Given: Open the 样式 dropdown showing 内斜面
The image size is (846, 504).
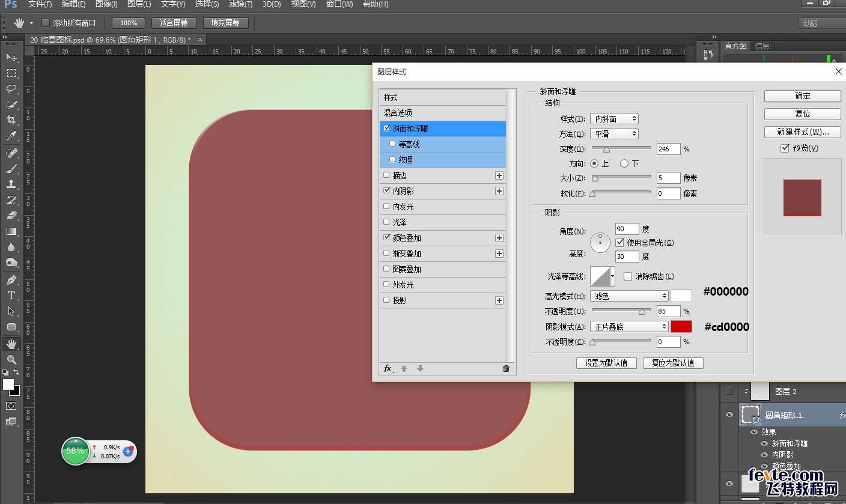Looking at the screenshot, I should point(614,119).
